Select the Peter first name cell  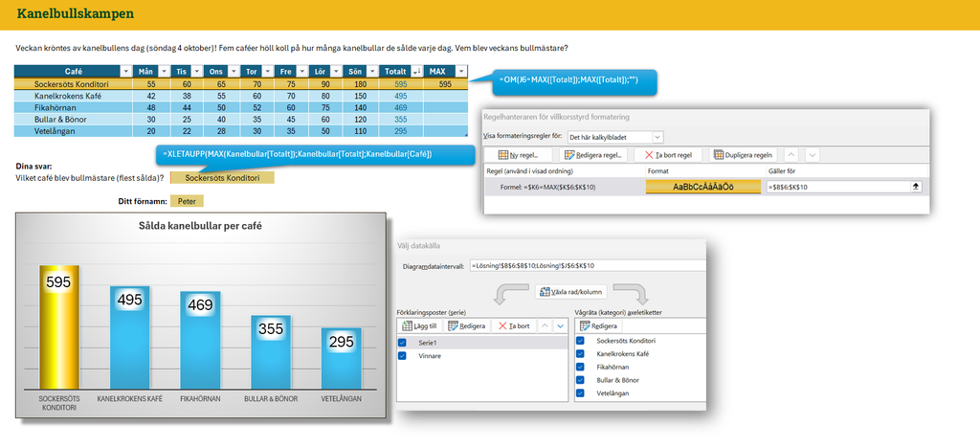pyautogui.click(x=187, y=201)
